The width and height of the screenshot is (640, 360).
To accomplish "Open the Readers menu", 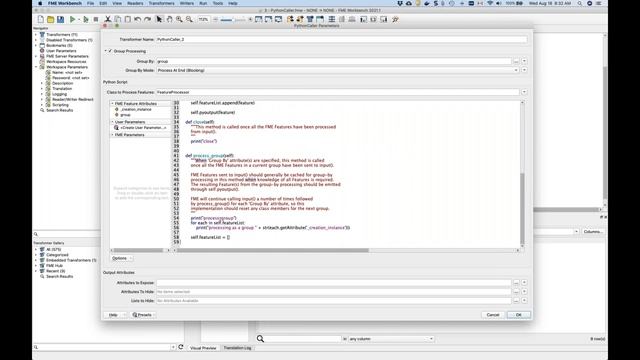I will click(x=135, y=3).
